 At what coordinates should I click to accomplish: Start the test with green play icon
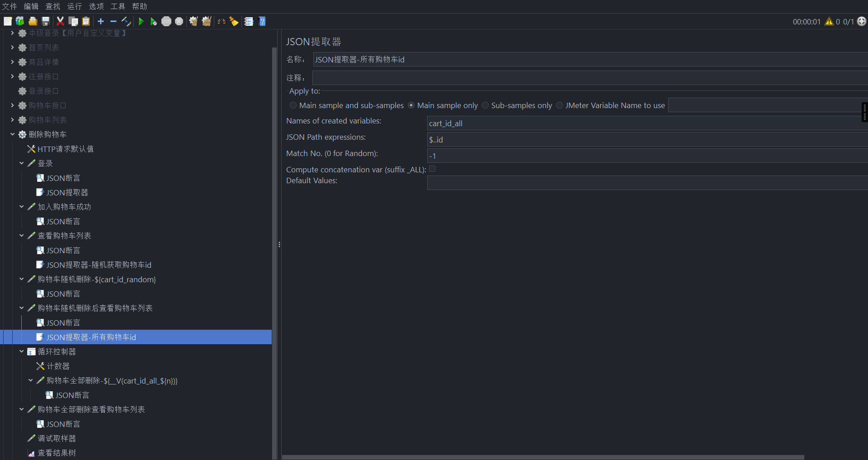141,21
